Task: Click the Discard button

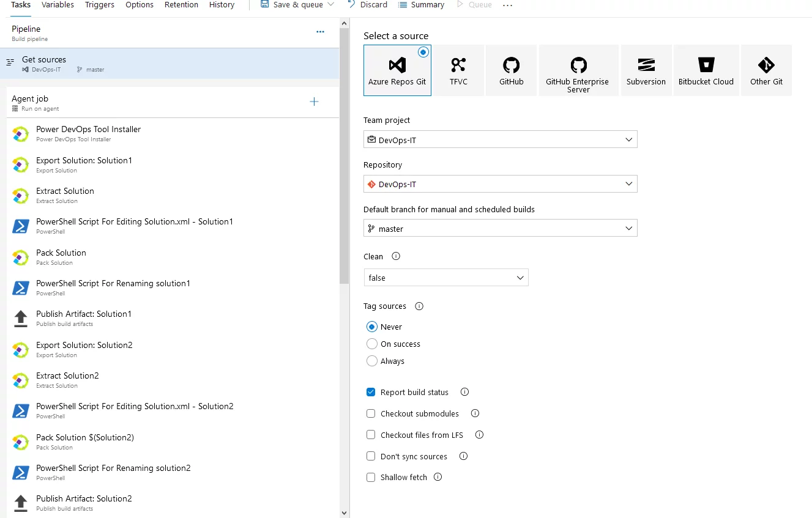Action: point(367,4)
